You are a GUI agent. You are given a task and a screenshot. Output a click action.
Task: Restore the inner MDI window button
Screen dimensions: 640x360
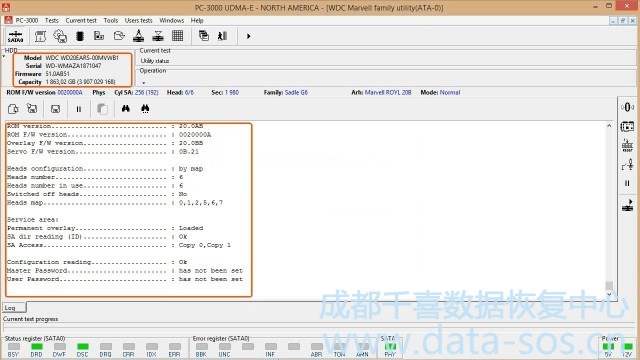(623, 20)
